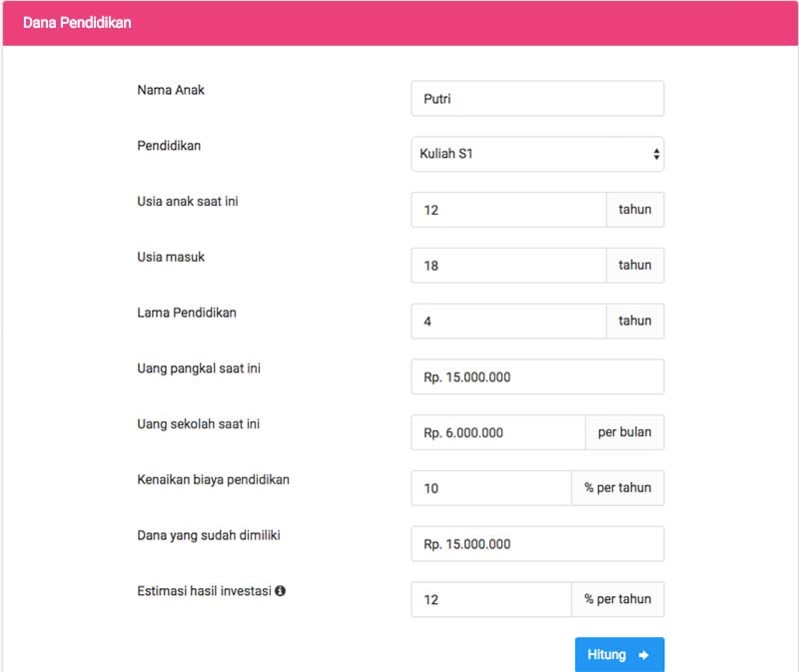Click '% per tahun' addon for Kenaikan biaya

click(617, 488)
